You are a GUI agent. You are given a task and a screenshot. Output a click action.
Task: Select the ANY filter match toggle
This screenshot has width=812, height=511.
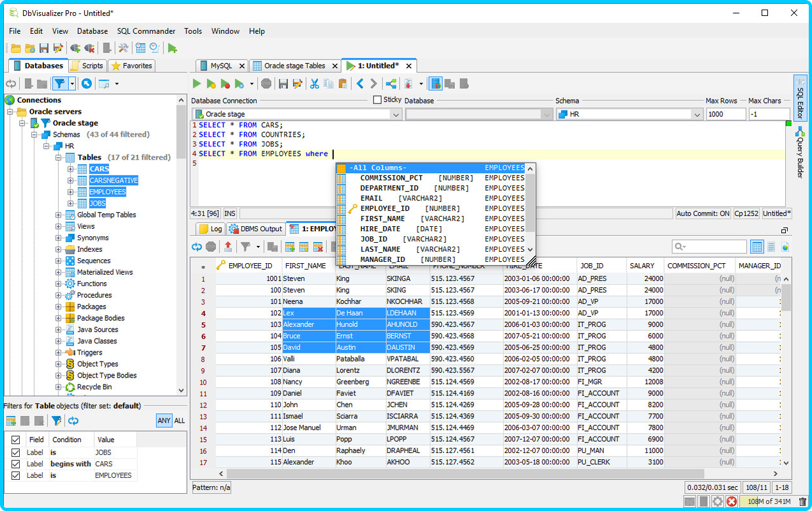pyautogui.click(x=164, y=420)
